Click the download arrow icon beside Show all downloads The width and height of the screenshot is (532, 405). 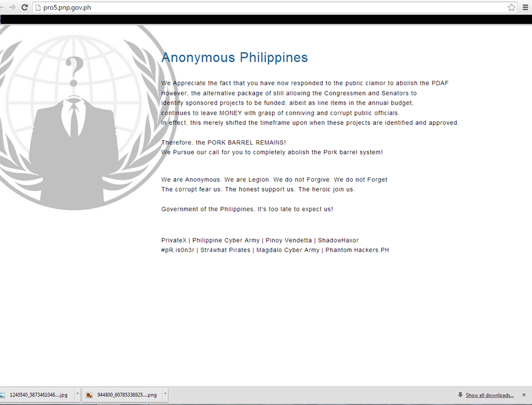click(461, 395)
